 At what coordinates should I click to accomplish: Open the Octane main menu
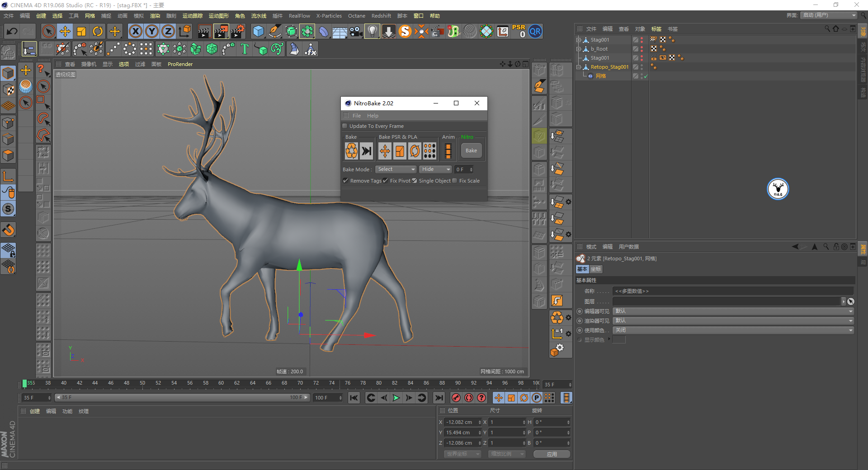click(x=356, y=16)
